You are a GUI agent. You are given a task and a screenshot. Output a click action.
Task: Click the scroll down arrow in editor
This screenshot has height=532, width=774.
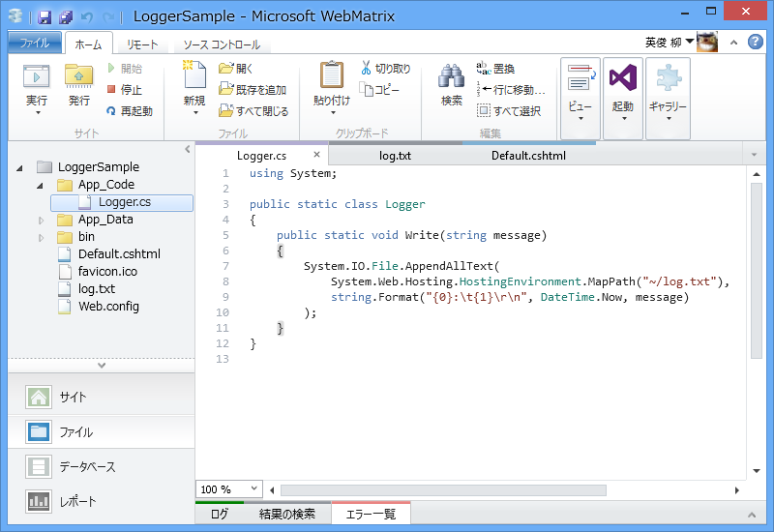[x=757, y=471]
